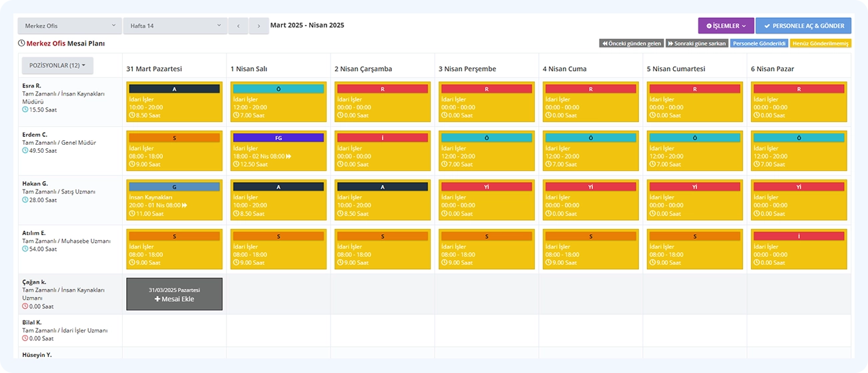Image resolution: width=868 pixels, height=373 pixels.
Task: Go to the next week arrow
Action: click(259, 26)
